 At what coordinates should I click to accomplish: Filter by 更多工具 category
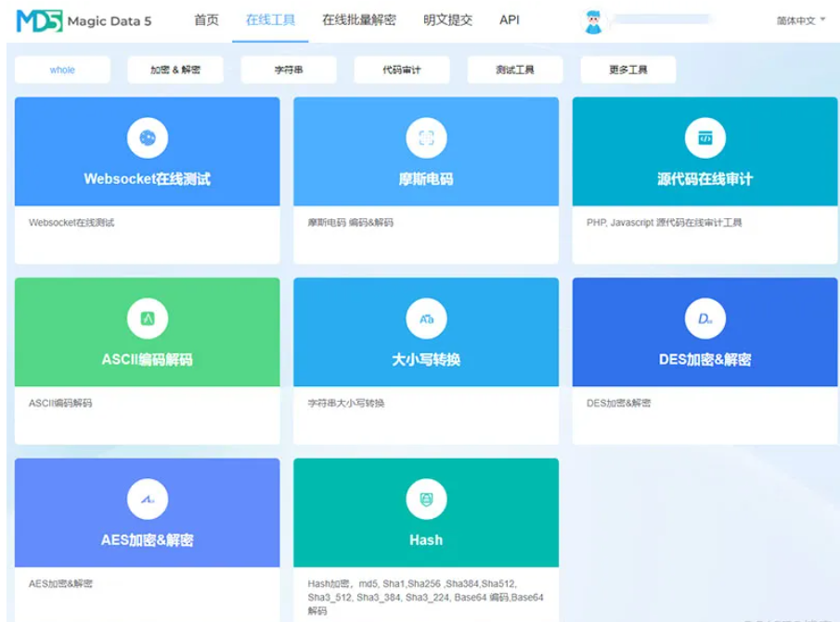[x=628, y=70]
